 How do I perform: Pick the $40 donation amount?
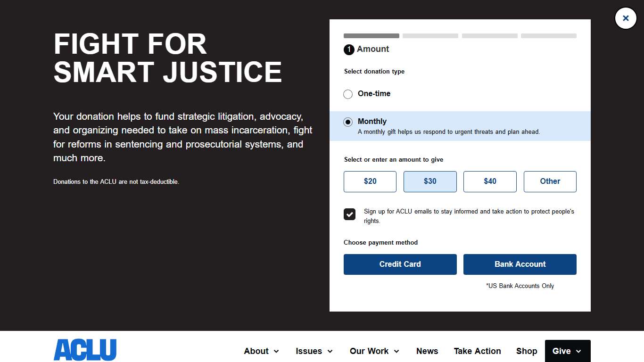pyautogui.click(x=490, y=181)
